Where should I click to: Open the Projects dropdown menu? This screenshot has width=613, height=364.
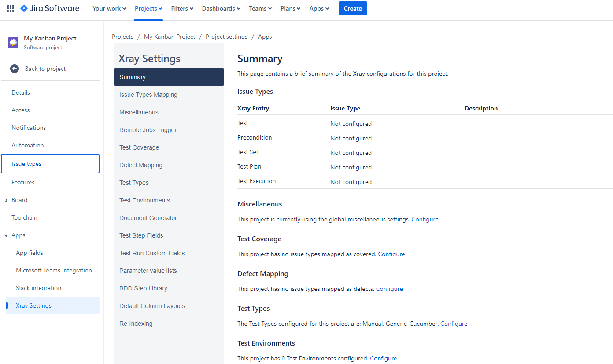click(x=148, y=8)
